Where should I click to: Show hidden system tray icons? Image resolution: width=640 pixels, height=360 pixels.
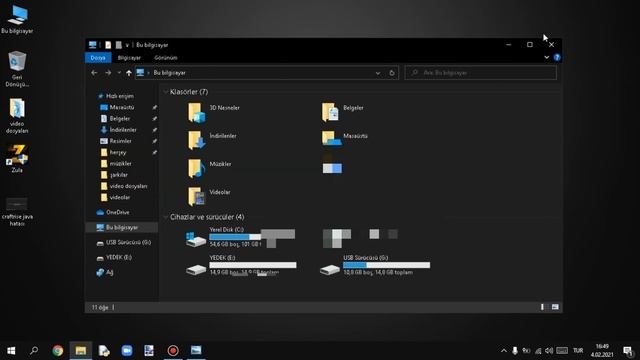pos(504,351)
